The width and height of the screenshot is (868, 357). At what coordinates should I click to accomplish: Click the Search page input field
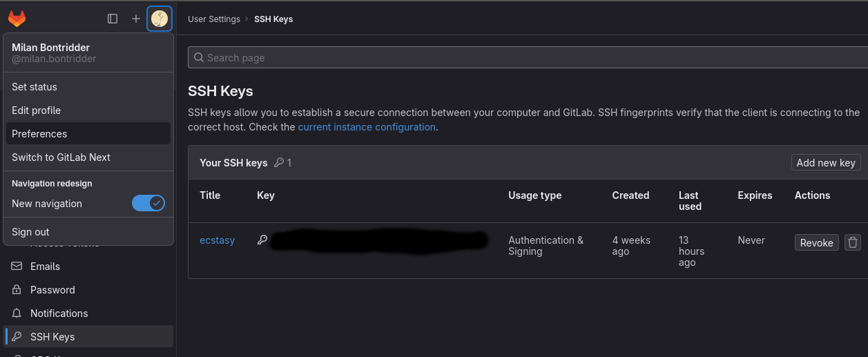click(528, 57)
